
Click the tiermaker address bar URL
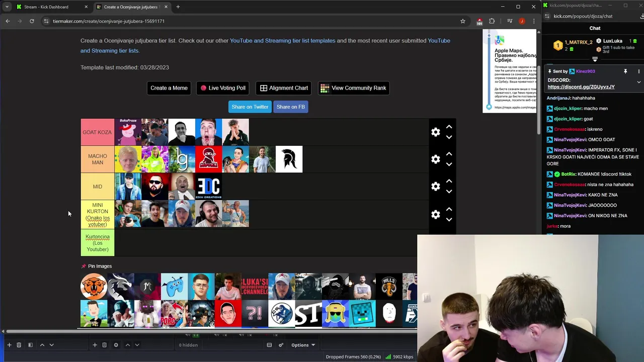pos(109,21)
